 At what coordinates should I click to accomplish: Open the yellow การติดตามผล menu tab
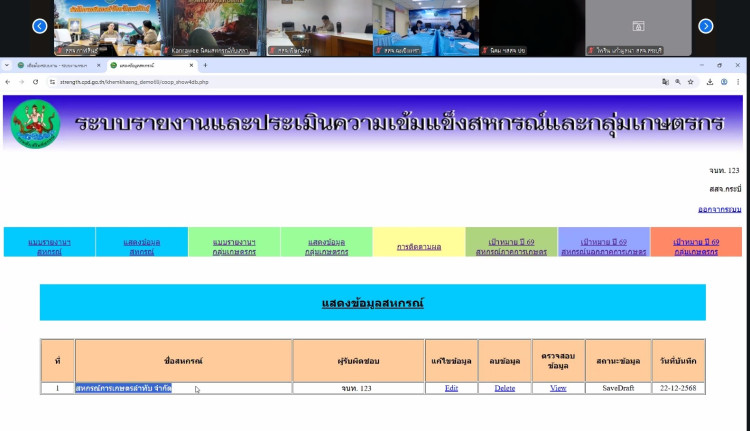pos(418,246)
